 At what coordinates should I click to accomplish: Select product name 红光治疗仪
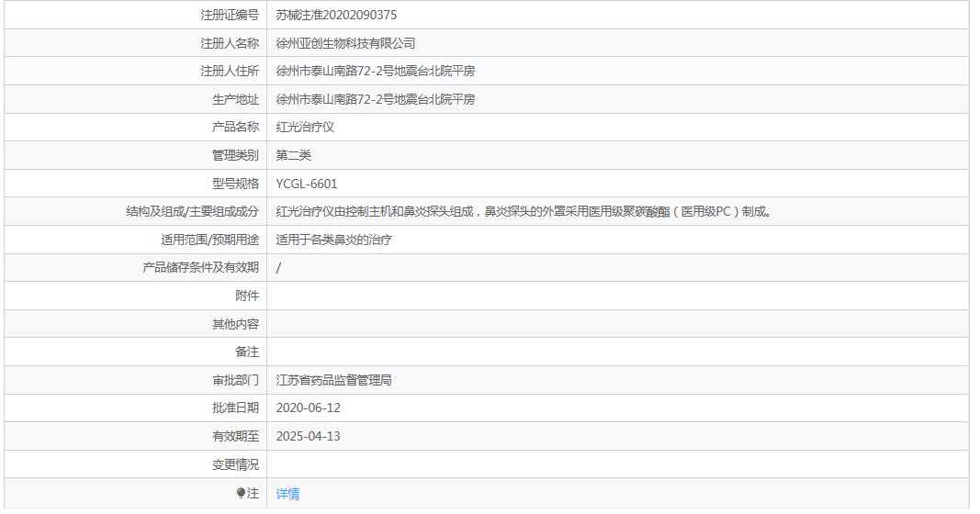pos(305,127)
